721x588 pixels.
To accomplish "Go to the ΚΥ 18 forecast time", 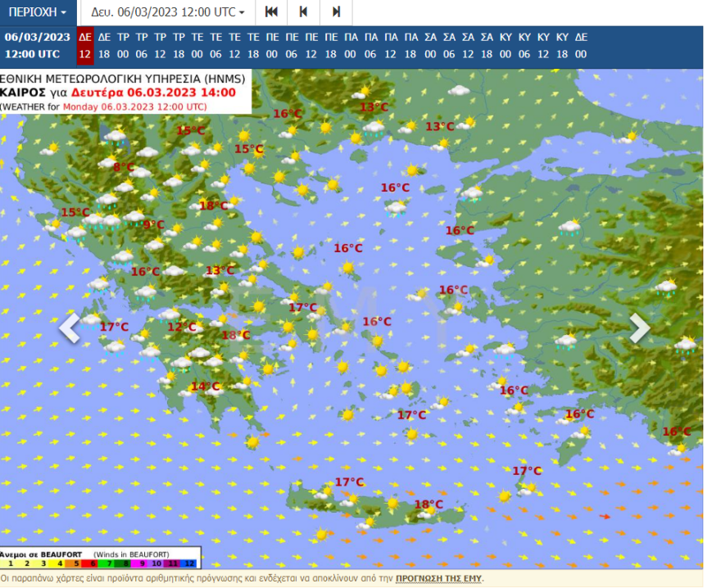I will [x=562, y=46].
